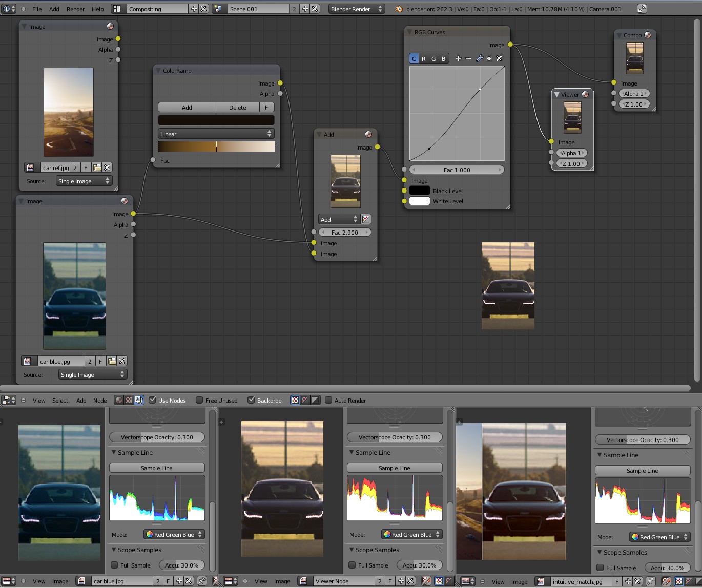This screenshot has width=702, height=588.
Task: Open ColorRamp Linear interpolation dropdown
Action: [216, 134]
